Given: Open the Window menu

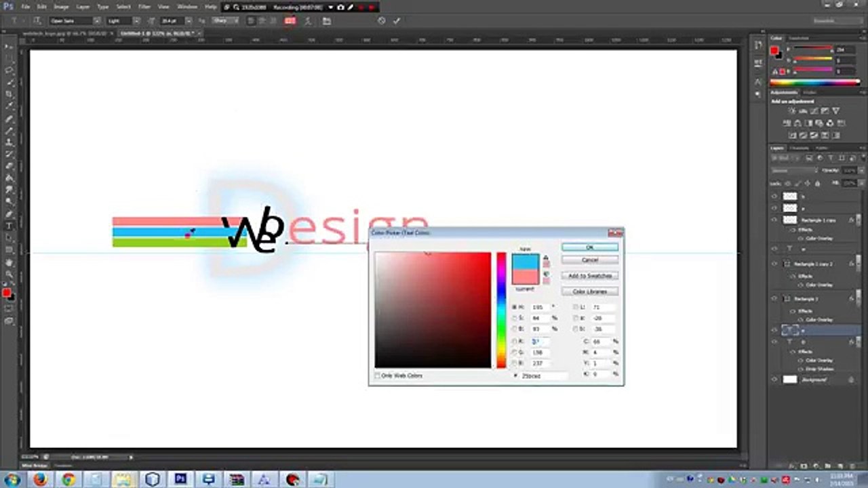Looking at the screenshot, I should point(187,6).
